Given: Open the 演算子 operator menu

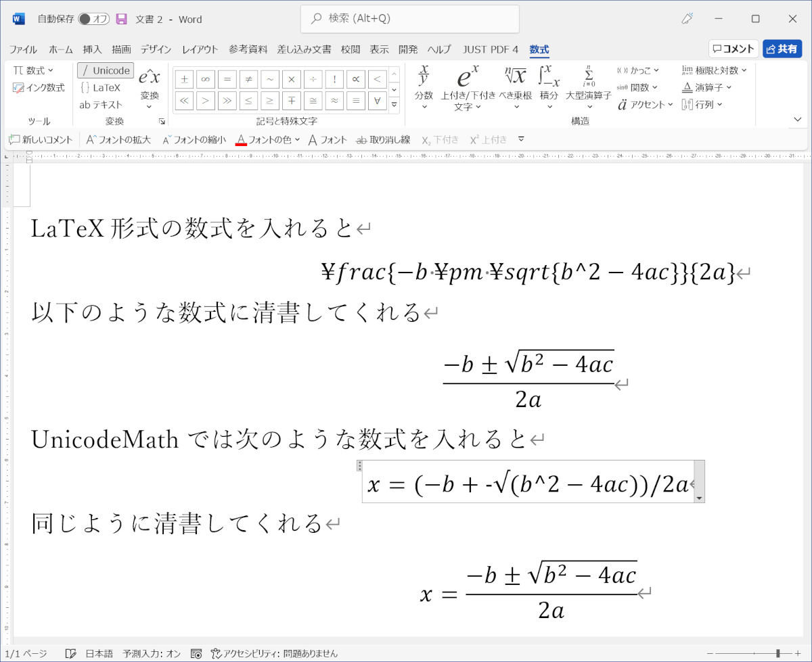Looking at the screenshot, I should tap(706, 87).
